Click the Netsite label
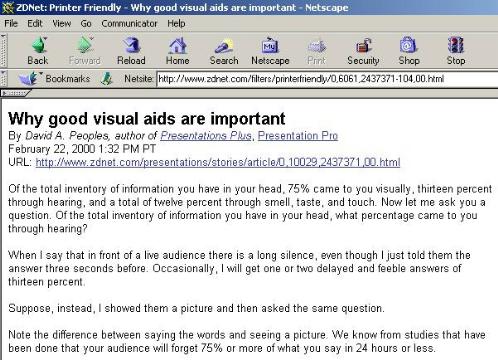This screenshot has width=498, height=360. 139,79
